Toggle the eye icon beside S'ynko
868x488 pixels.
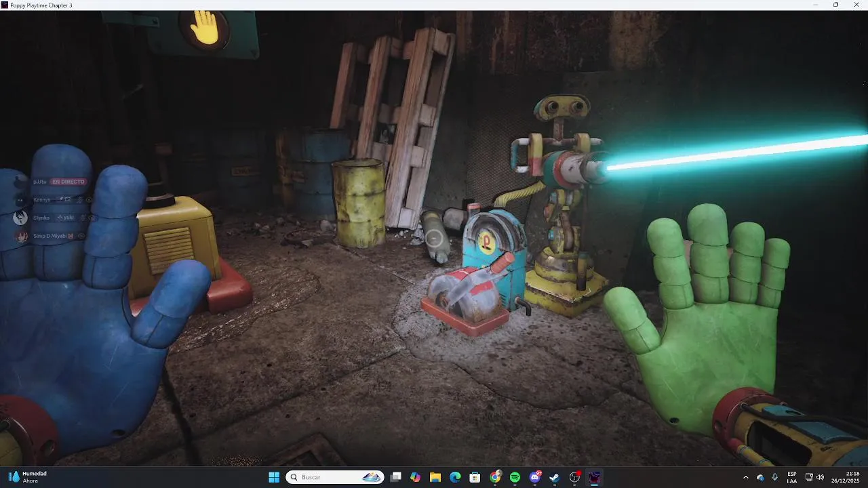(92, 218)
